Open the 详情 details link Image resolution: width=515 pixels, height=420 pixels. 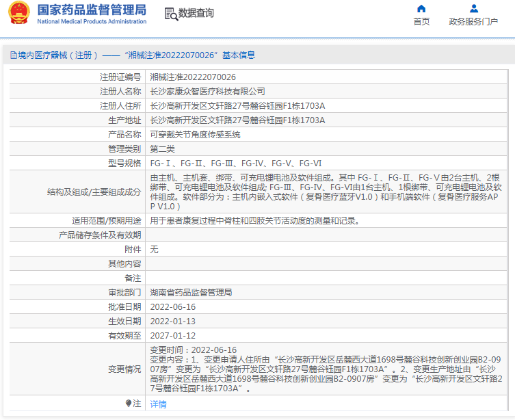point(158,404)
